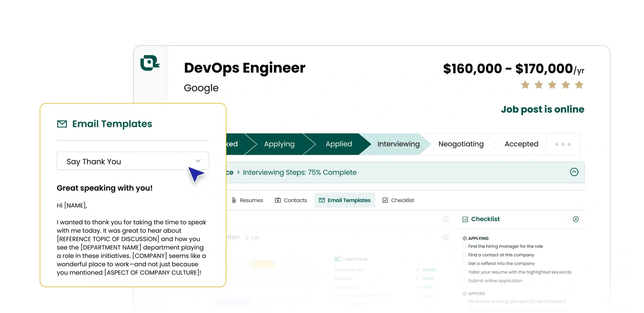Open the three-dots more stages menu
This screenshot has height=313, width=644.
[x=563, y=144]
